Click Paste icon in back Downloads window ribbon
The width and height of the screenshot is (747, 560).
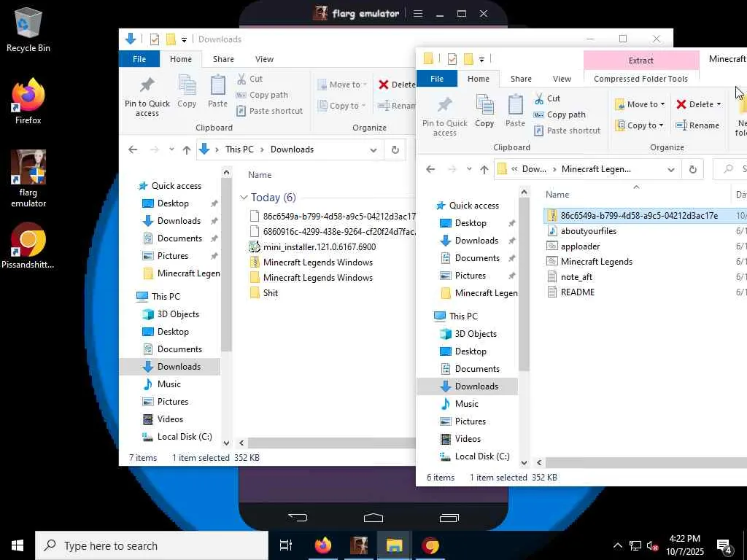click(x=217, y=91)
